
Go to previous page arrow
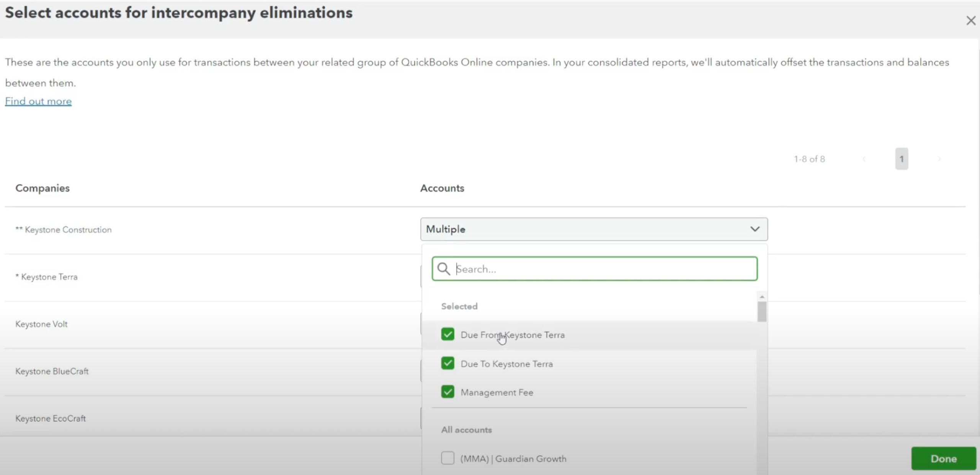coord(864,159)
